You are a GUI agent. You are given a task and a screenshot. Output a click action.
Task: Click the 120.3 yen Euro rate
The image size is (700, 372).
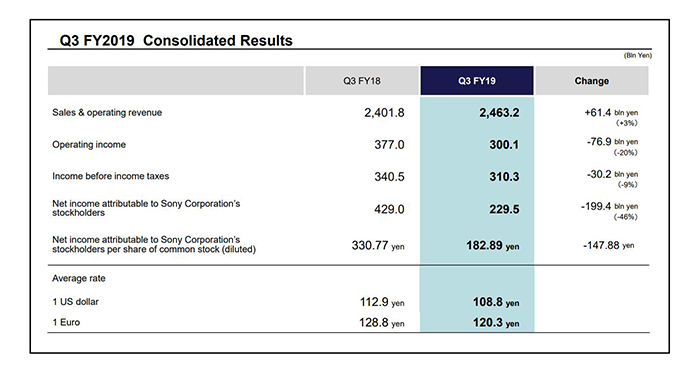coord(496,322)
